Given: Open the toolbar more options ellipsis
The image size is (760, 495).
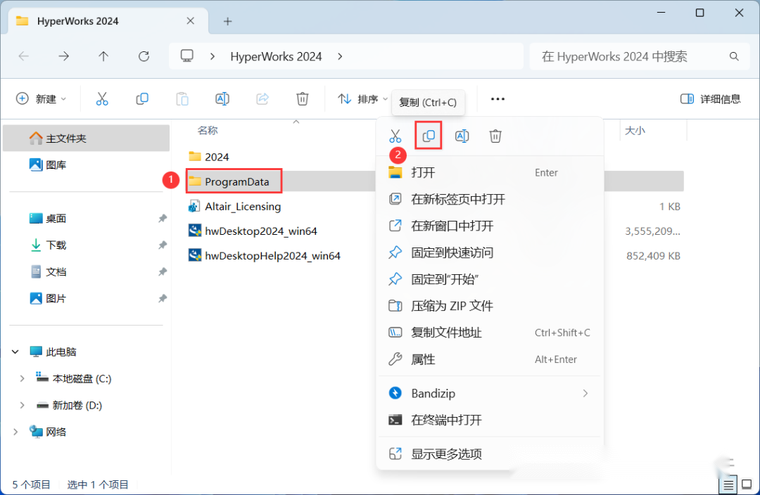Looking at the screenshot, I should pos(498,99).
